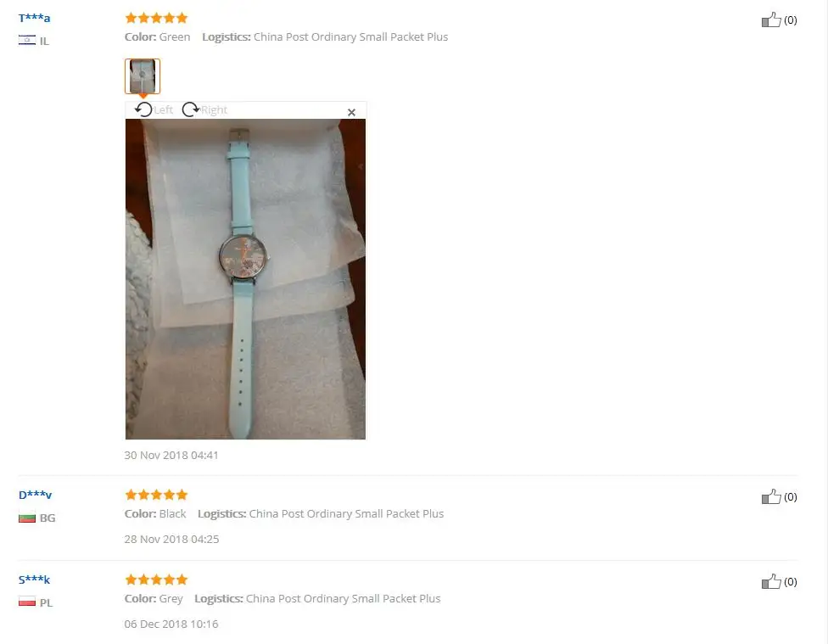Close the enlarged review photo

pyautogui.click(x=352, y=112)
